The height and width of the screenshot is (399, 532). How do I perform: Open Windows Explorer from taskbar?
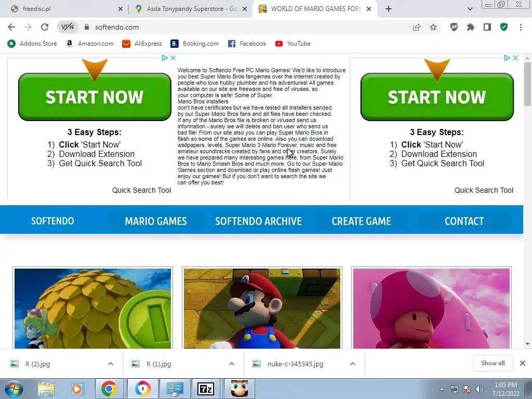click(x=46, y=389)
